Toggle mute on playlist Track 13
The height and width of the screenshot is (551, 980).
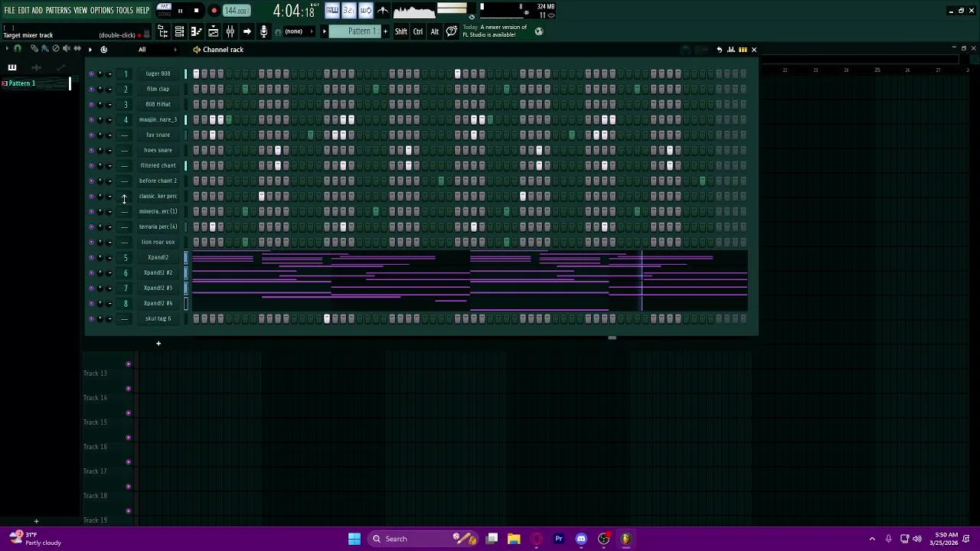(128, 364)
